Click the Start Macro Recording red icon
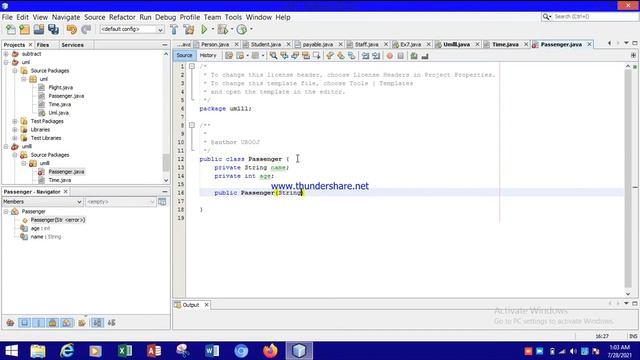Image resolution: width=640 pixels, height=360 pixels. [x=390, y=56]
